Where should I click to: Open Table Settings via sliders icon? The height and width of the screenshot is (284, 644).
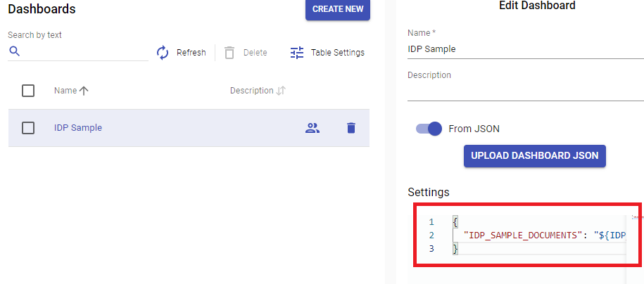tap(297, 53)
